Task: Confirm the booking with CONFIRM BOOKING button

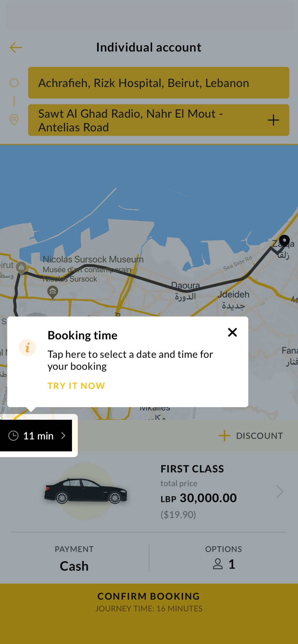Action: tap(149, 601)
